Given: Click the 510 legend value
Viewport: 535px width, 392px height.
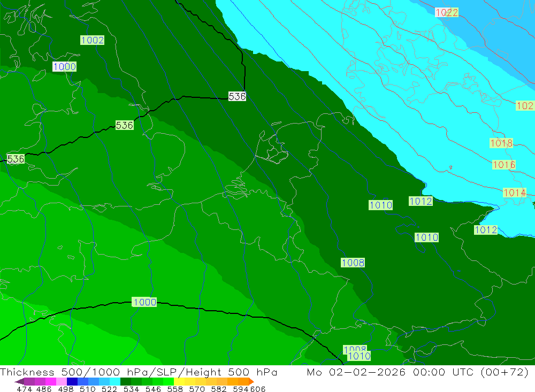Looking at the screenshot, I should coord(87,389).
